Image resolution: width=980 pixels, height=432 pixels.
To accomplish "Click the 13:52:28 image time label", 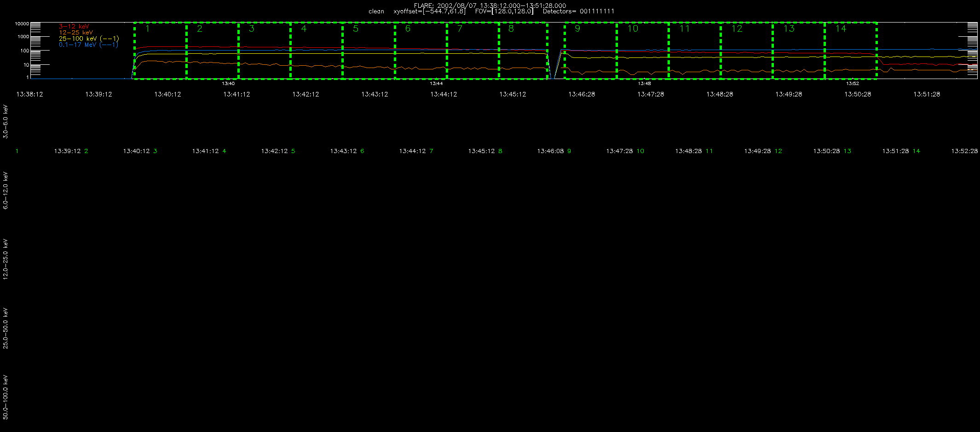I will click(x=964, y=151).
